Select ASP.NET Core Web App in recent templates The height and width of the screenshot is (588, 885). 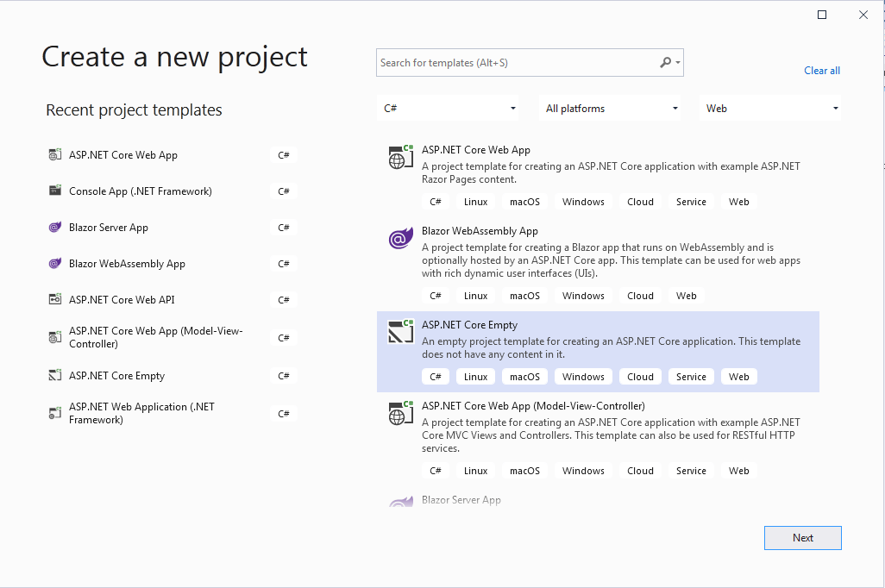173,154
